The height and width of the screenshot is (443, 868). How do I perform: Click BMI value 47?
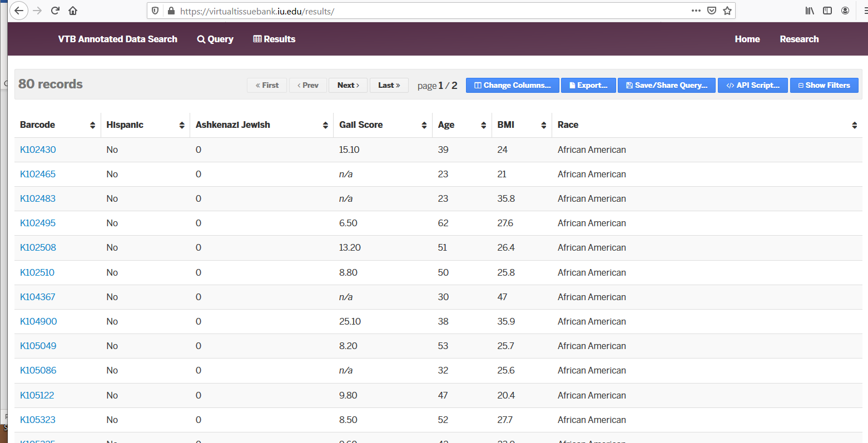[x=502, y=297]
